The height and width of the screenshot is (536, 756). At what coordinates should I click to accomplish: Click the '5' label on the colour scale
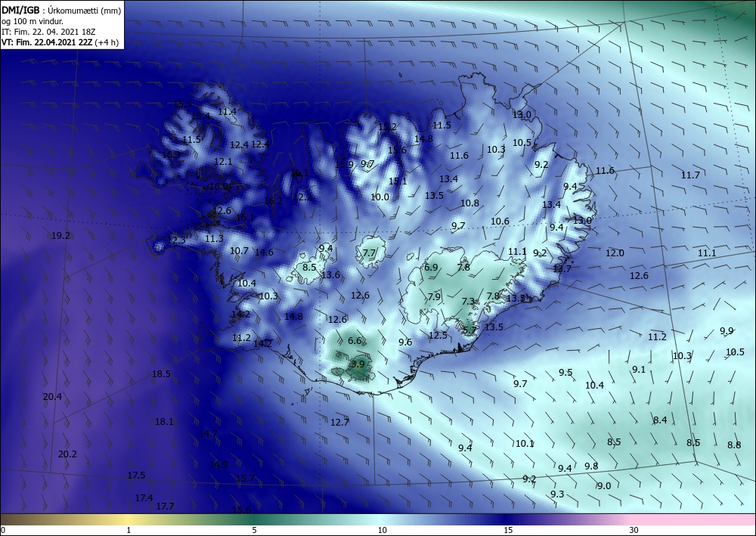pos(254,530)
